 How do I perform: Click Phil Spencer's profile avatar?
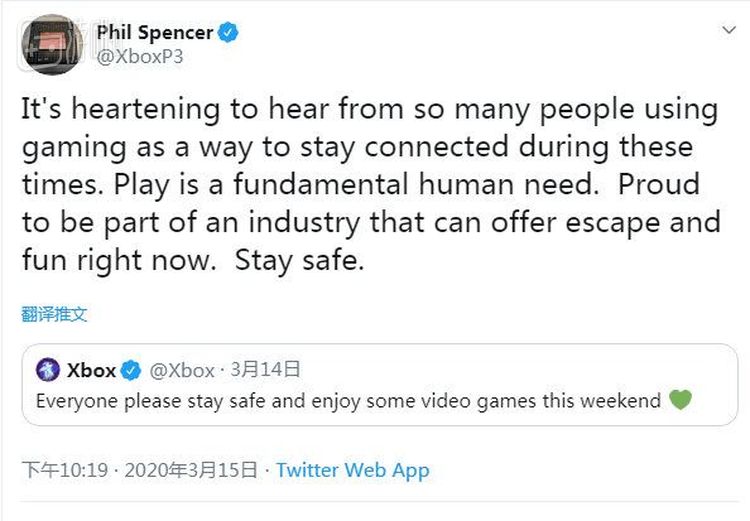coord(50,45)
